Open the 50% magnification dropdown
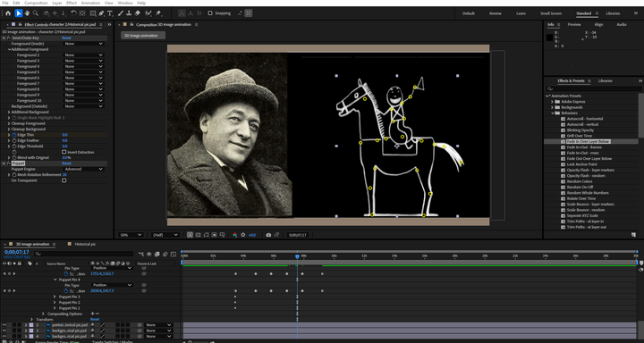644x343 pixels. 131,235
